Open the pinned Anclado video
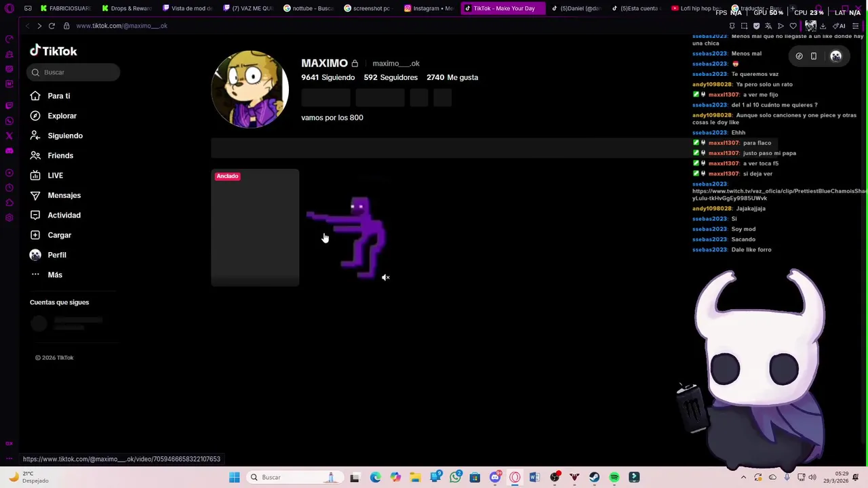The height and width of the screenshot is (488, 868). pyautogui.click(x=255, y=227)
